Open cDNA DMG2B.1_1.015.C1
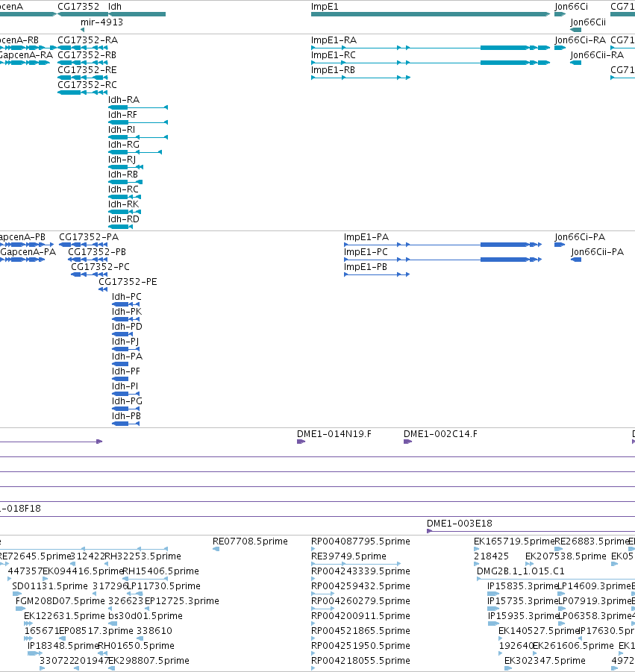Viewport: 635px width, 672px height. tap(521, 571)
